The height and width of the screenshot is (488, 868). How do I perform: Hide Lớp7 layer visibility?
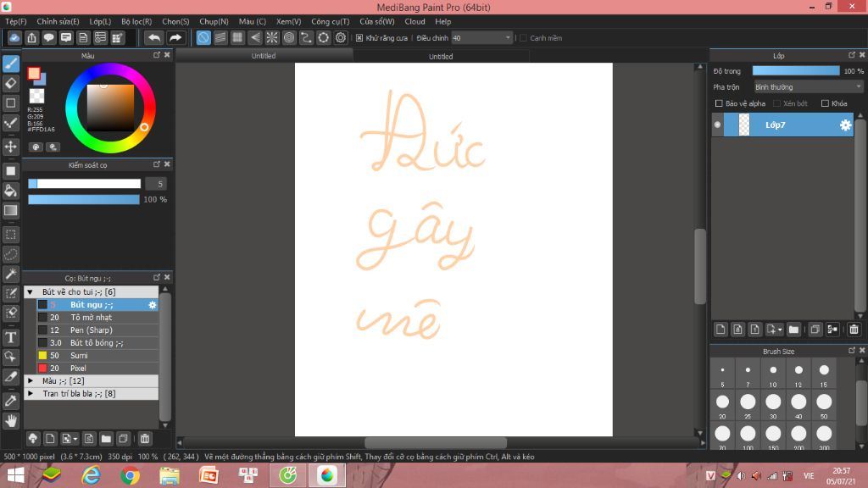click(717, 125)
